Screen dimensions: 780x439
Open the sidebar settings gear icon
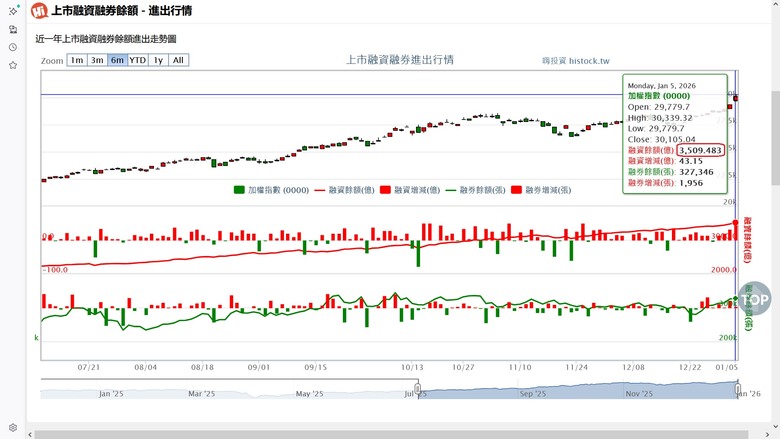(x=13, y=428)
